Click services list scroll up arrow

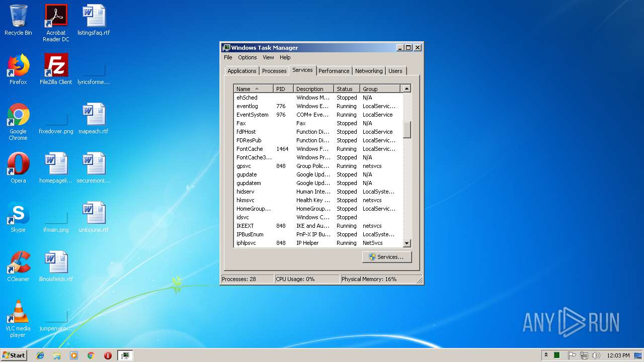407,88
